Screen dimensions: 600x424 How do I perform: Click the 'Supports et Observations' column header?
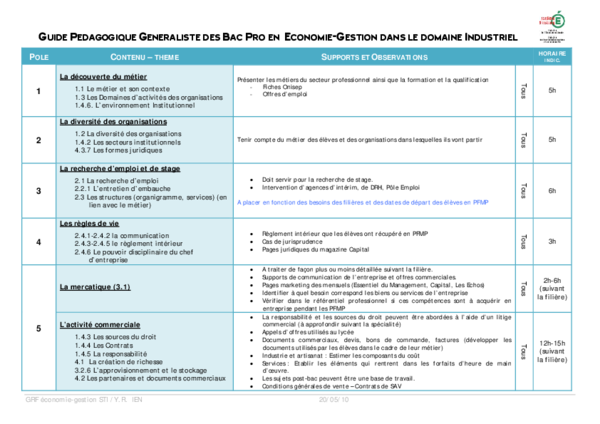click(374, 57)
